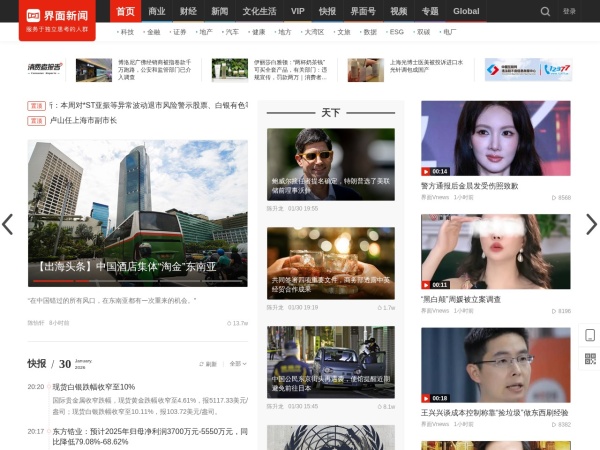Click the right carousel arrow
Screen dimensions: 600x450
tap(590, 224)
